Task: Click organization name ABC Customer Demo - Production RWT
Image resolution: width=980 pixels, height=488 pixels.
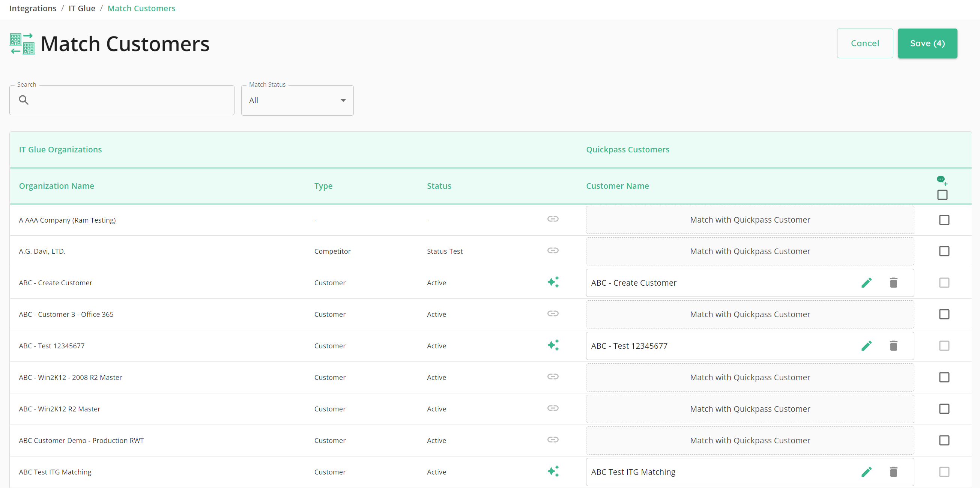Action: (81, 440)
